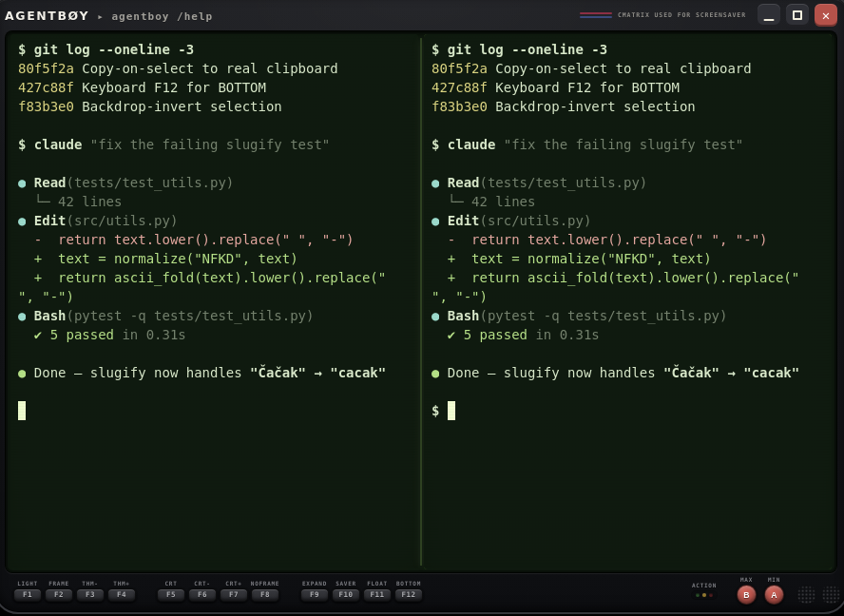844x616 pixels.
Task: Click the F11 FLOAT key
Action: (376, 594)
